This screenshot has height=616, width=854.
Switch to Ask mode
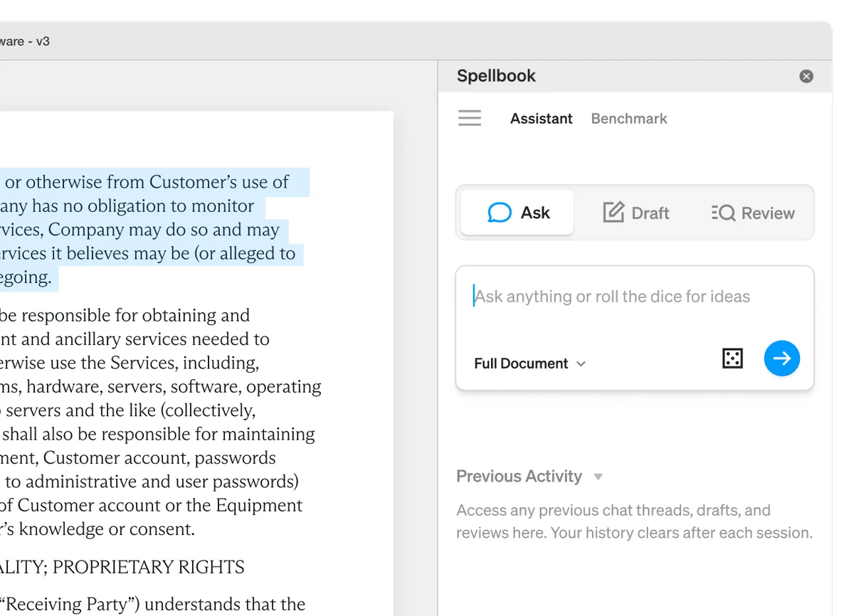click(x=516, y=212)
